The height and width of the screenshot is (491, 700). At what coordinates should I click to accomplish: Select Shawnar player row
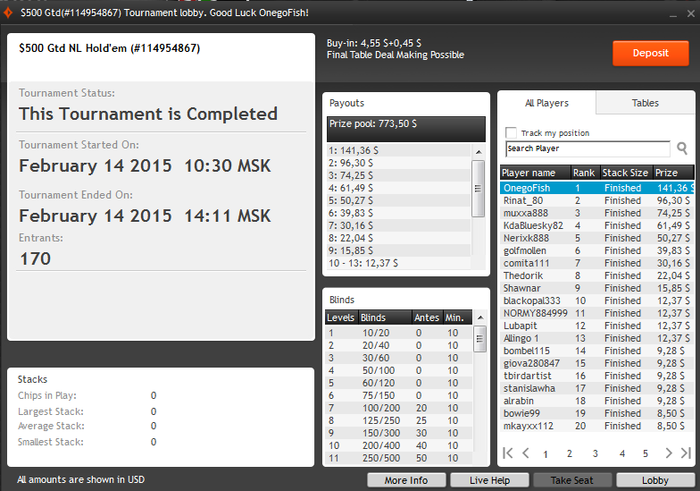[x=597, y=288]
